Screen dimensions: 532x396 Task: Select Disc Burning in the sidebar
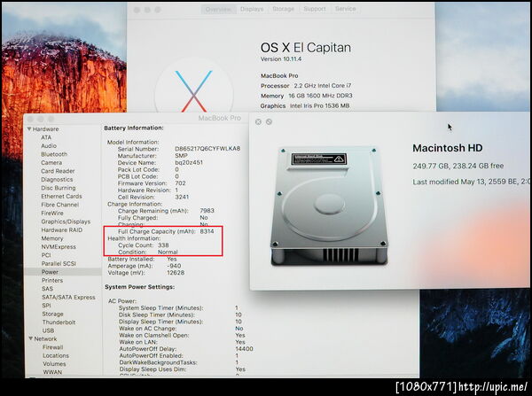(x=59, y=188)
